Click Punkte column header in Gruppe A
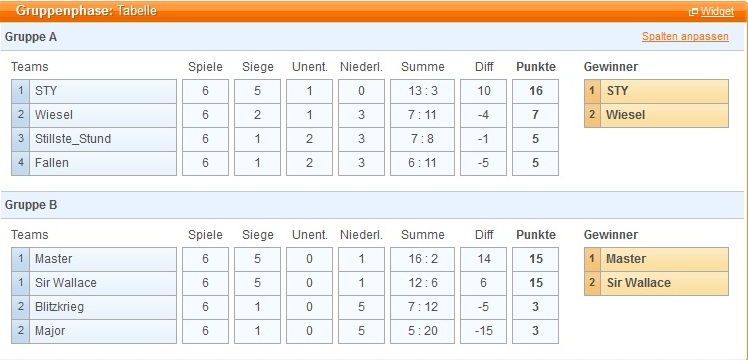Screen dimensions: 748x360 click(536, 67)
